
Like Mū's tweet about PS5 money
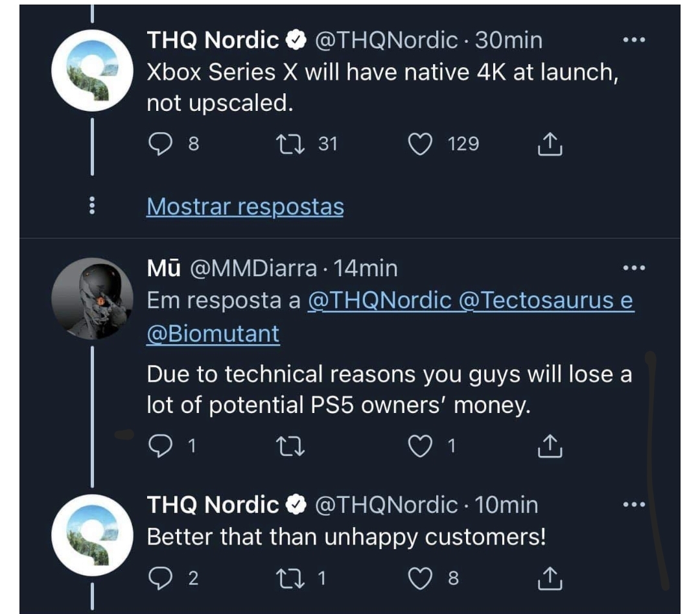(x=420, y=445)
